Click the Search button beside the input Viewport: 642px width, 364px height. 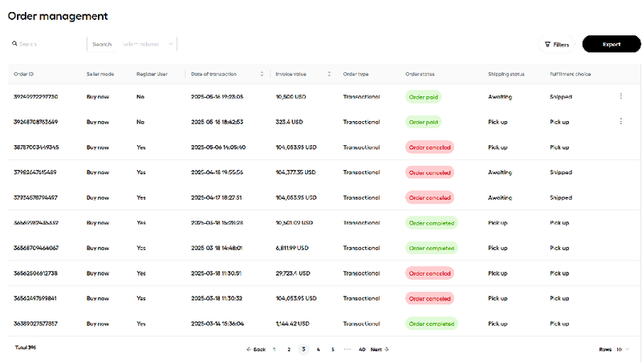coord(102,44)
